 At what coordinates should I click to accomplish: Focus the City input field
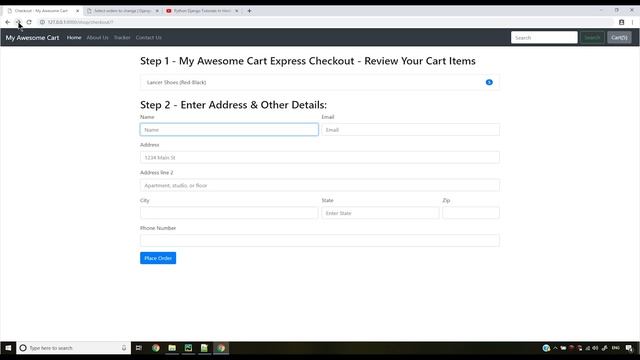point(229,213)
